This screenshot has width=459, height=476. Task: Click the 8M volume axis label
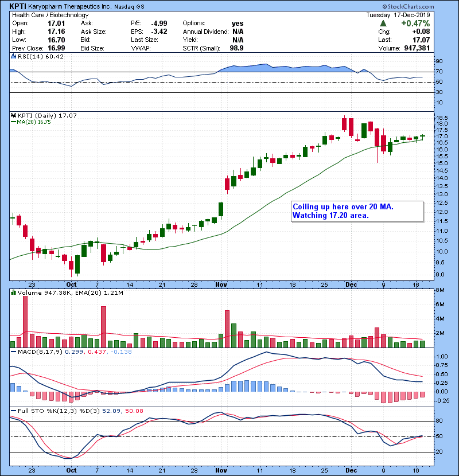pyautogui.click(x=441, y=290)
